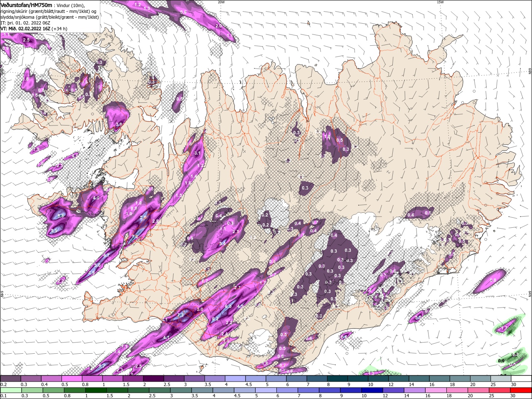The width and height of the screenshot is (532, 399).
Task: Click the 3.8 precipitation value on map
Action: (119, 124)
